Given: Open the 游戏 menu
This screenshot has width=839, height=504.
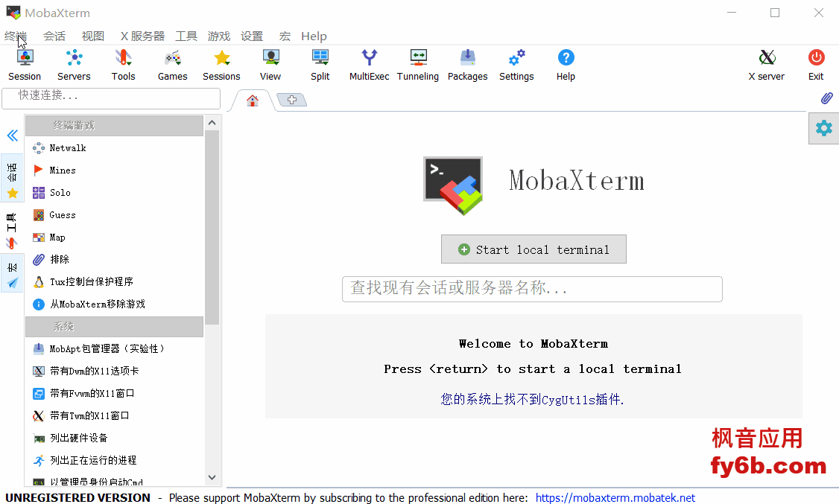Looking at the screenshot, I should [219, 36].
